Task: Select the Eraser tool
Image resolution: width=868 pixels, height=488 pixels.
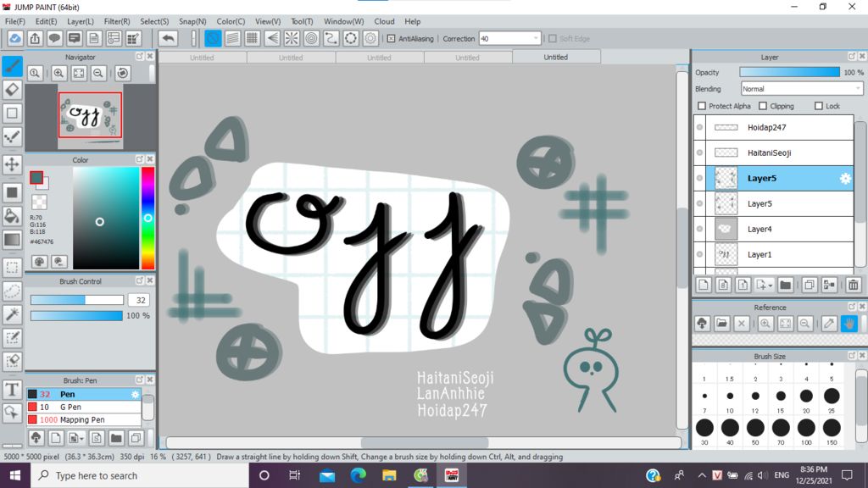Action: click(x=12, y=90)
